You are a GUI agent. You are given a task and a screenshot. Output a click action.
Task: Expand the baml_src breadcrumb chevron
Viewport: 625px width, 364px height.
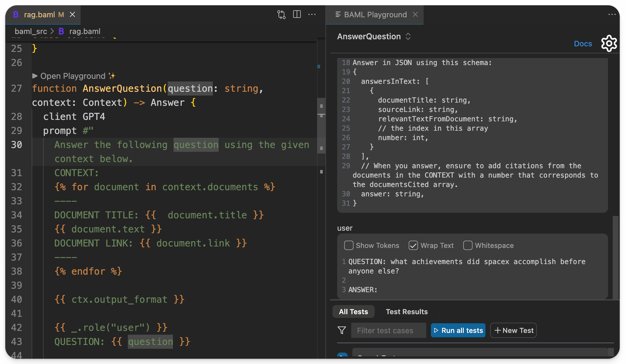click(52, 31)
